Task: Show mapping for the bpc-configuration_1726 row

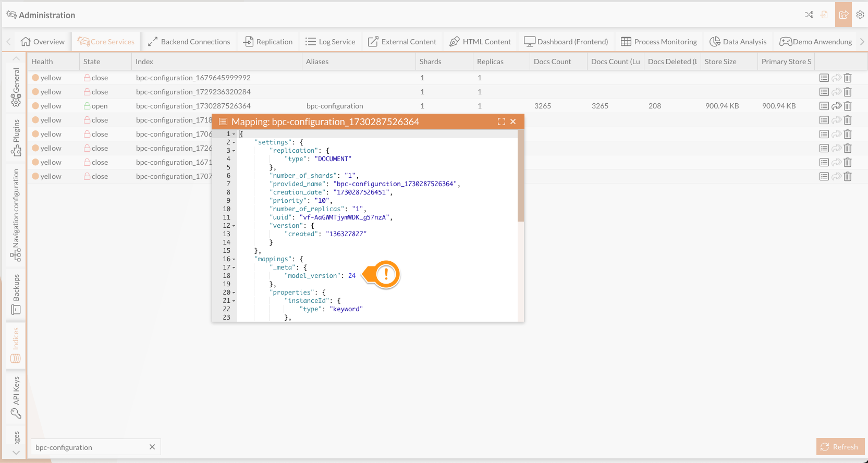Action: click(x=824, y=148)
